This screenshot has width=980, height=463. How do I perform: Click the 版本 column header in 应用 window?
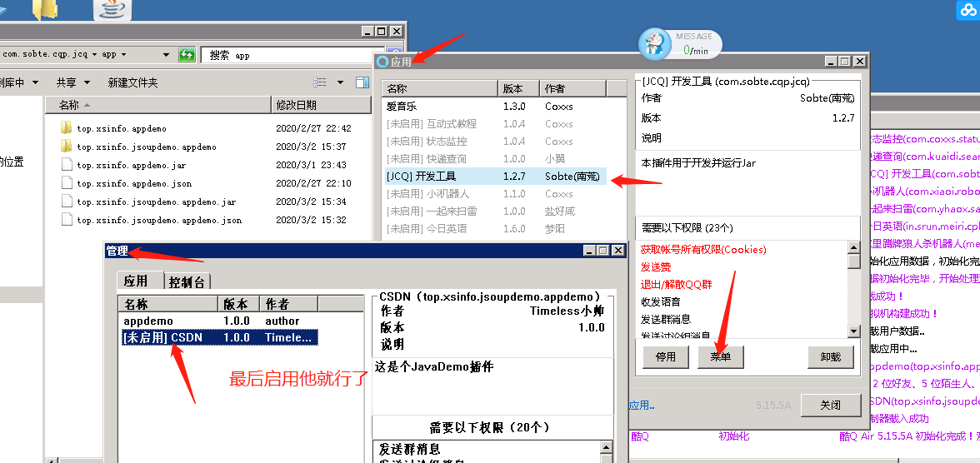(x=518, y=89)
